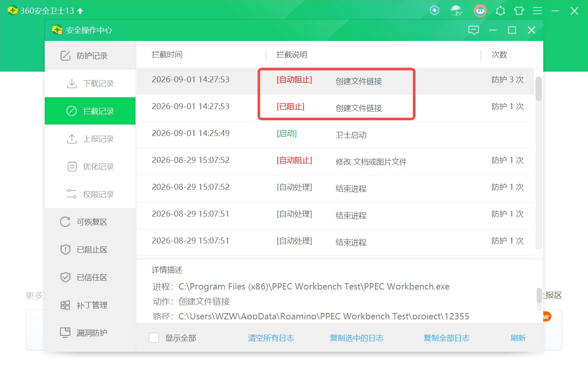Switch to 上报记录
Image resolution: width=588 pixels, height=371 pixels.
pos(90,139)
